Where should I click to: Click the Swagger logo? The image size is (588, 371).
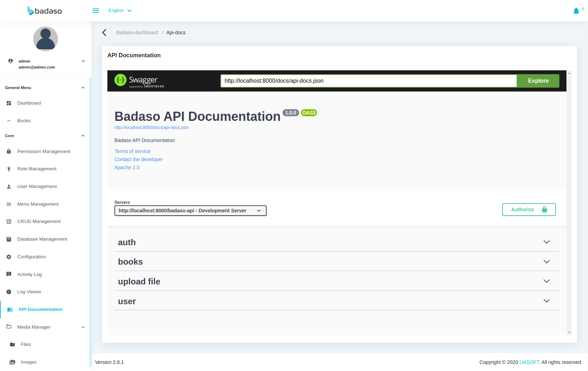tap(139, 81)
